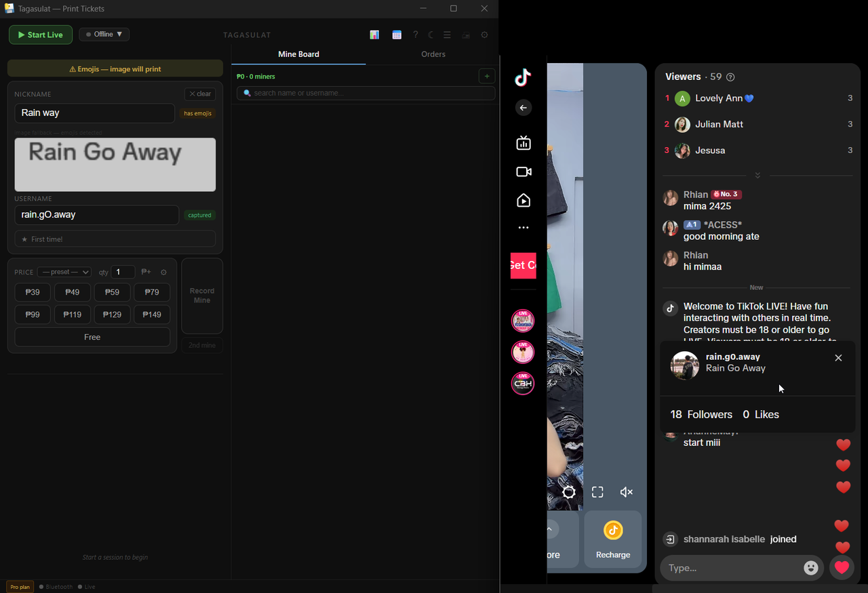Open the calendar icon in Tagasulat toolbar
The height and width of the screenshot is (593, 868).
tap(397, 35)
